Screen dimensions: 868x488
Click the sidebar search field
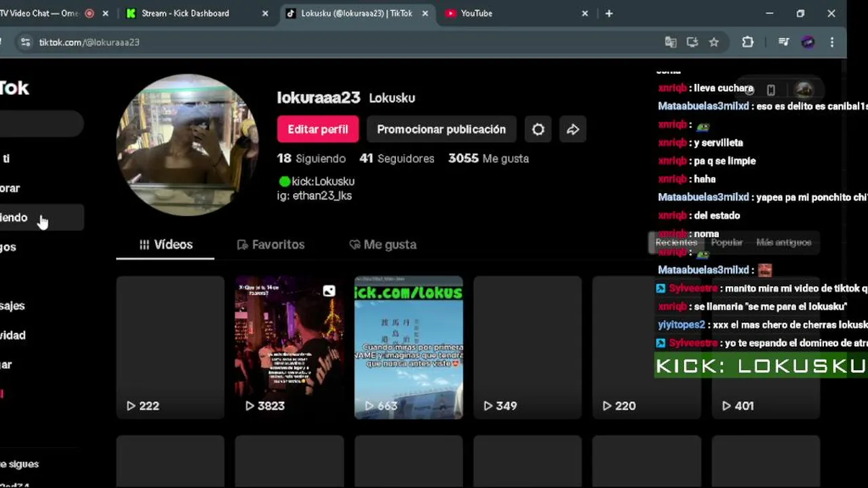pos(41,124)
